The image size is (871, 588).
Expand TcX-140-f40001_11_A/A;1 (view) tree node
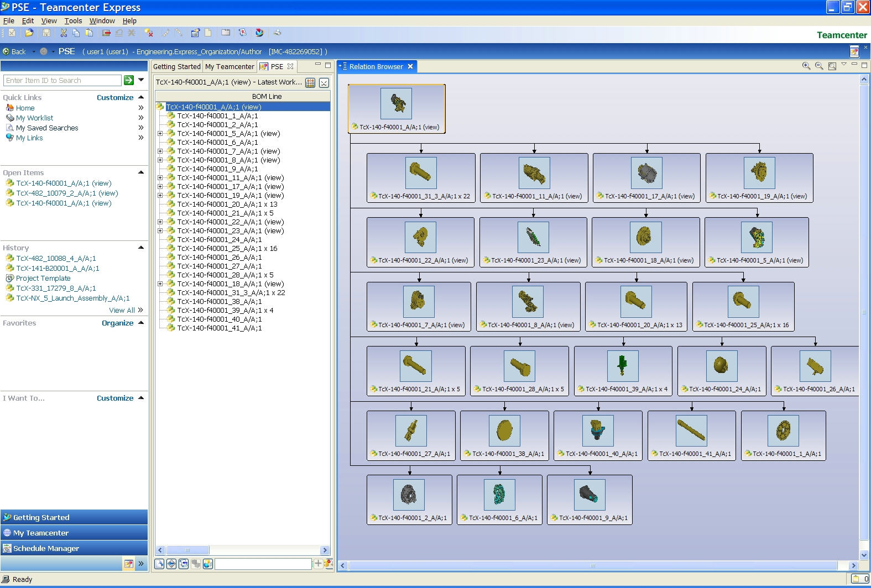point(160,177)
